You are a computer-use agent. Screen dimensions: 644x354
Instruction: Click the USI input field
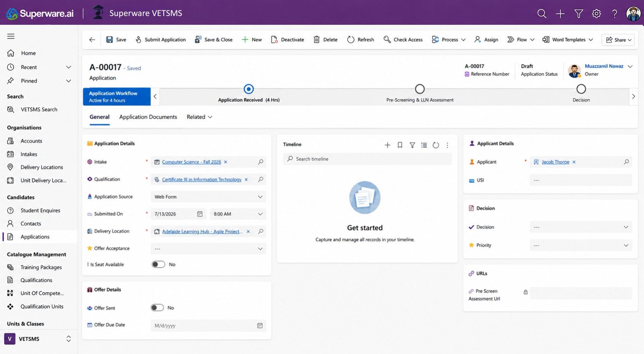tap(581, 180)
